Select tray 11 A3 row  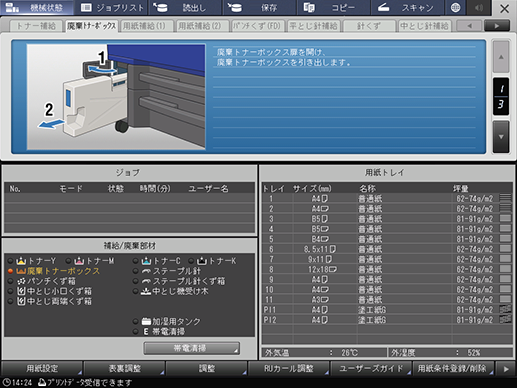pos(387,299)
